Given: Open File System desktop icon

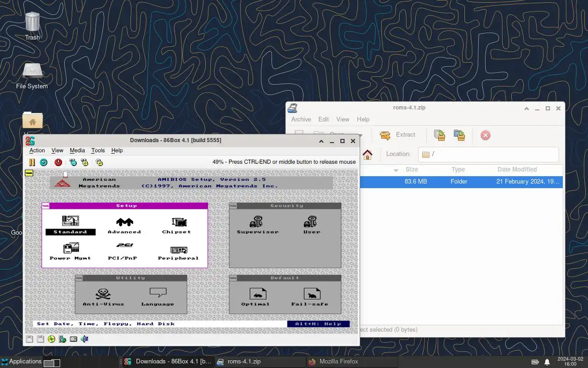Looking at the screenshot, I should tap(32, 76).
